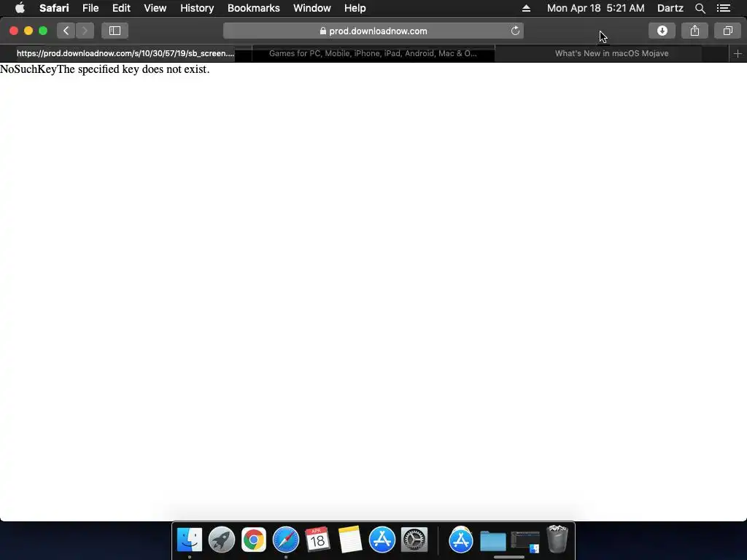Go back to the previous page

pos(66,31)
